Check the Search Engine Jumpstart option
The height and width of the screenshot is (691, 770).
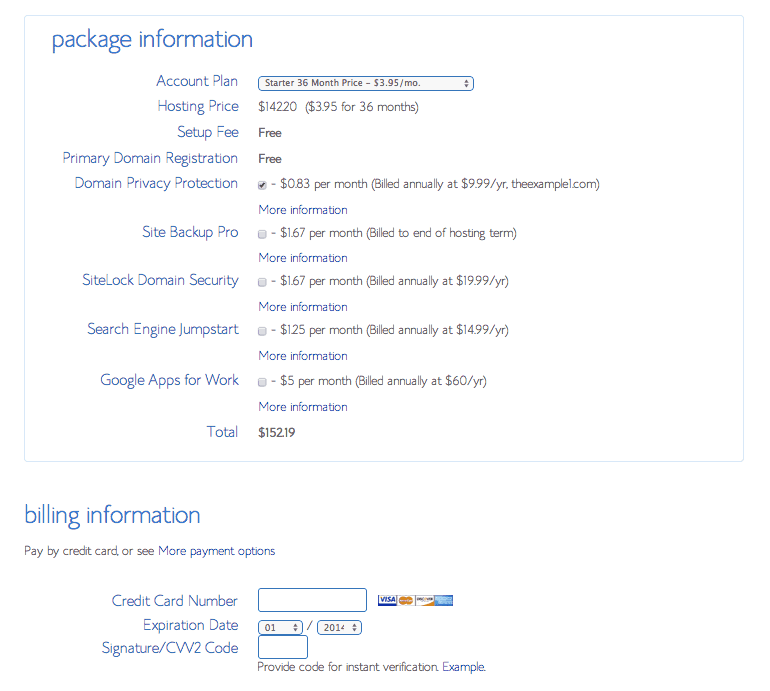(x=262, y=331)
